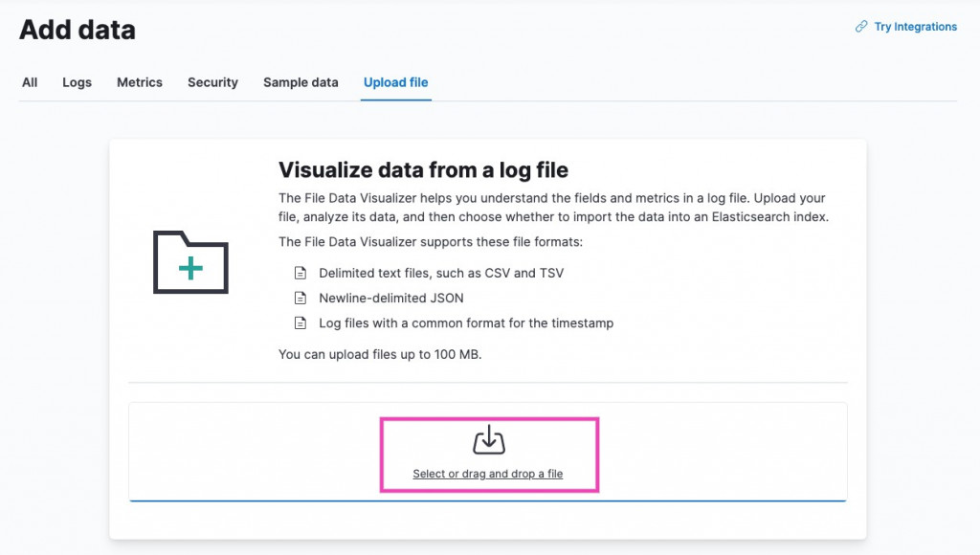The image size is (980, 555).
Task: Open the Sample data tab
Action: (301, 82)
